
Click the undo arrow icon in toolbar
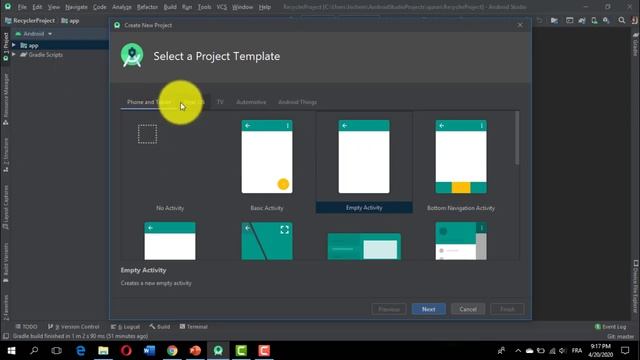click(540, 20)
